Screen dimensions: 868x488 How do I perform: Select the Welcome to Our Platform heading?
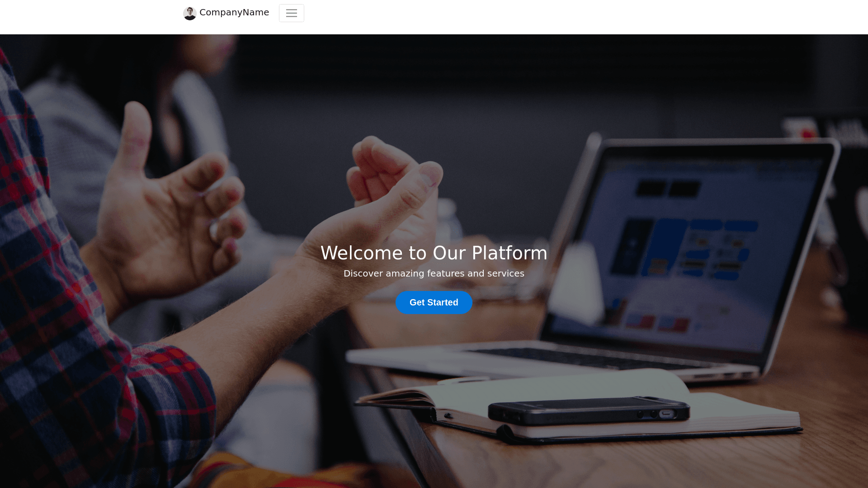pos(434,253)
